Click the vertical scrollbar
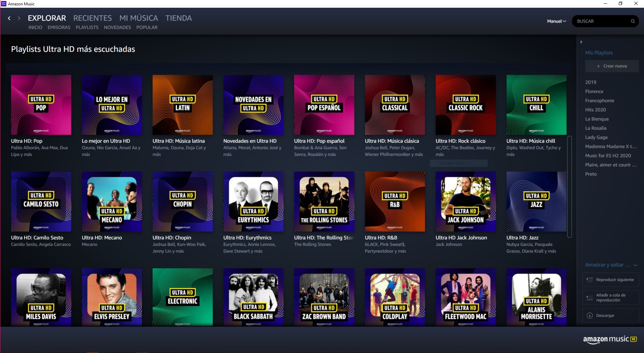Screen dimensions: 644x353 point(569,185)
